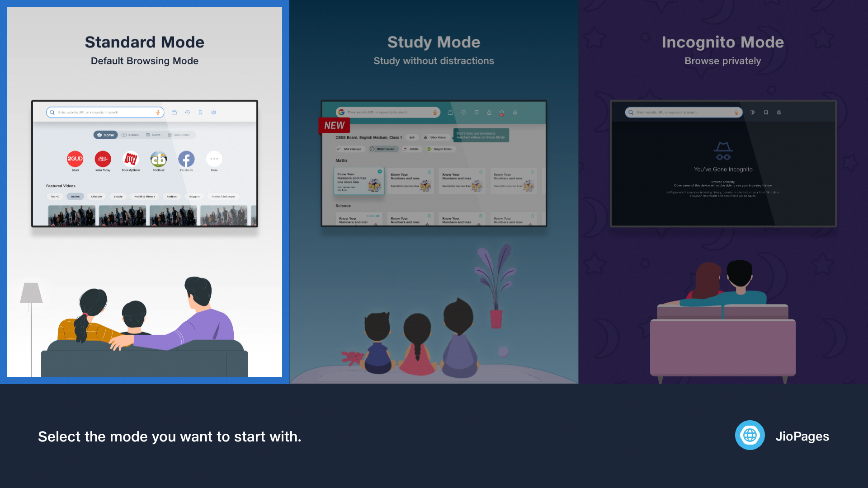The image size is (868, 488).
Task: Click the bookmark icon in Standard preview toolbar
Action: click(x=200, y=113)
